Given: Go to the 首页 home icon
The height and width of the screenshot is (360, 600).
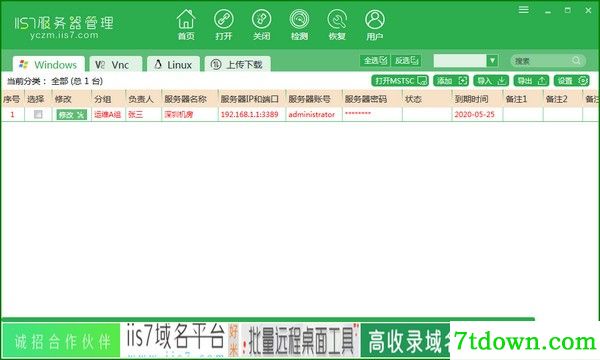Looking at the screenshot, I should (186, 24).
